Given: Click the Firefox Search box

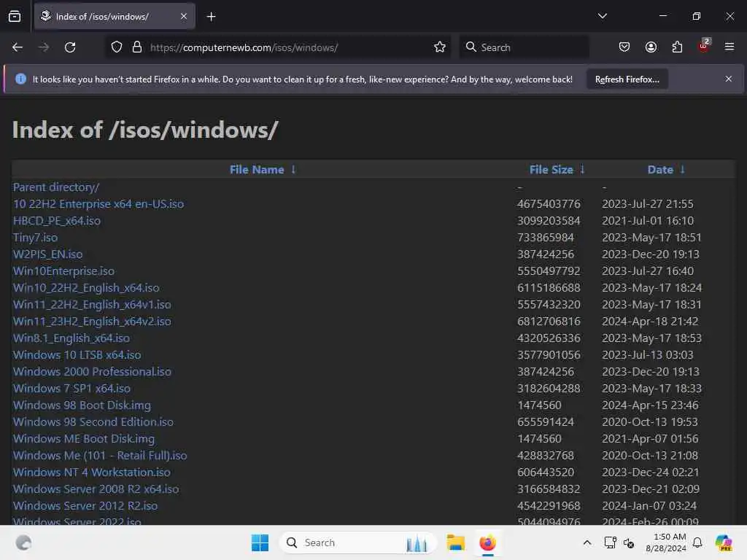Looking at the screenshot, I should pos(524,47).
